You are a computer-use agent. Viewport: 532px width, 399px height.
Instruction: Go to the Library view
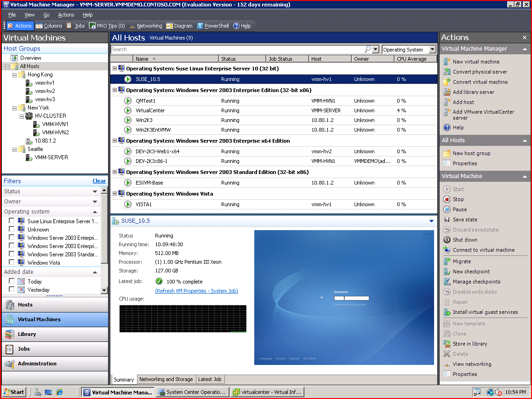(55, 334)
